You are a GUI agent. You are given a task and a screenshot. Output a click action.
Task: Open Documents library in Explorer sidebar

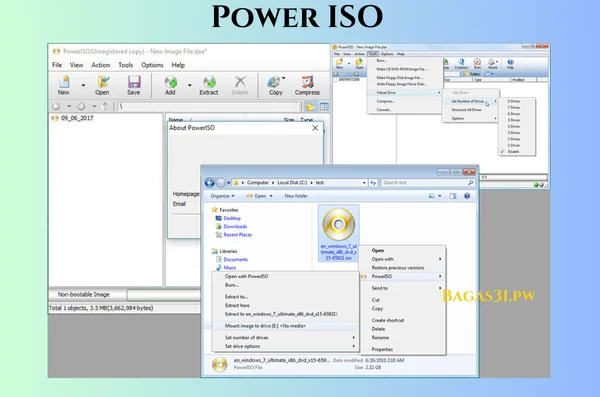point(235,260)
